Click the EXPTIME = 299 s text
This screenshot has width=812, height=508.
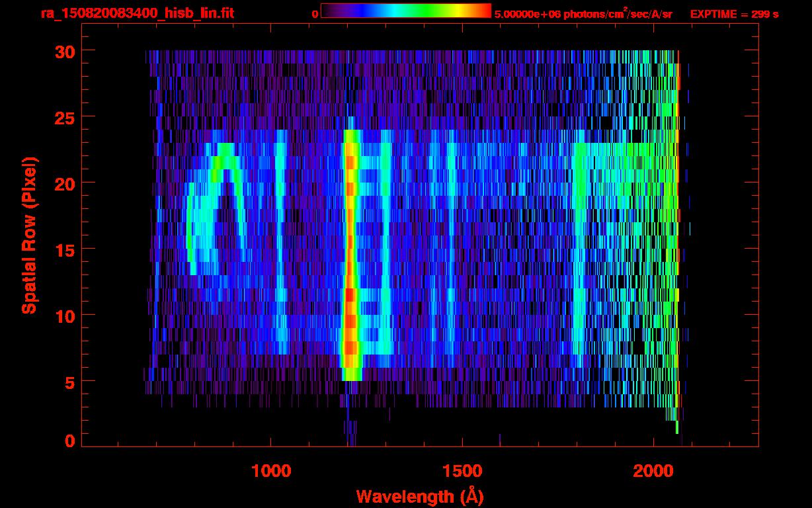coord(734,14)
